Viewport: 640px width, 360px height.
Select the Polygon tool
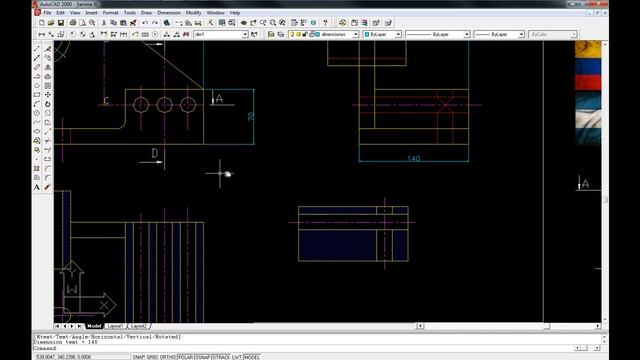point(37,85)
